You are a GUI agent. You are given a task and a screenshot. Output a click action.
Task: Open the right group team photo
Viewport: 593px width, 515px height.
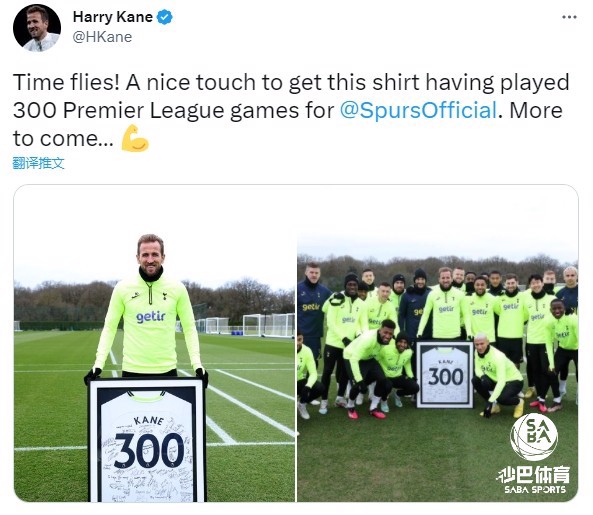click(x=438, y=343)
